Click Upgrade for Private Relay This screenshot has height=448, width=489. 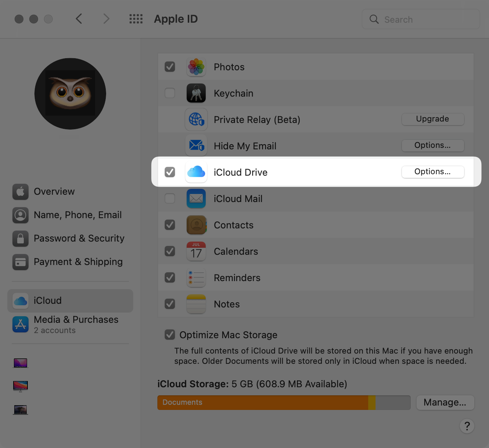coord(433,119)
